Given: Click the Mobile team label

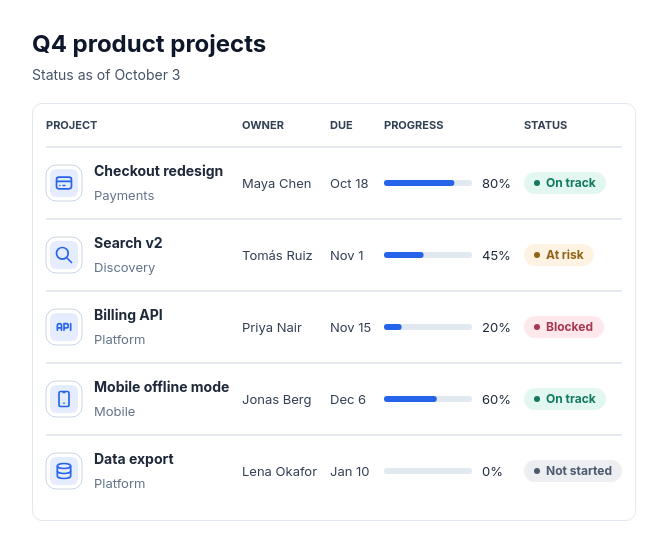Looking at the screenshot, I should (115, 412).
